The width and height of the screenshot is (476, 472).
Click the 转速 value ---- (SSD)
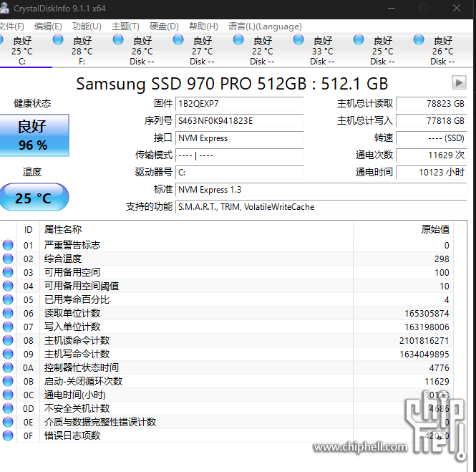(x=432, y=138)
